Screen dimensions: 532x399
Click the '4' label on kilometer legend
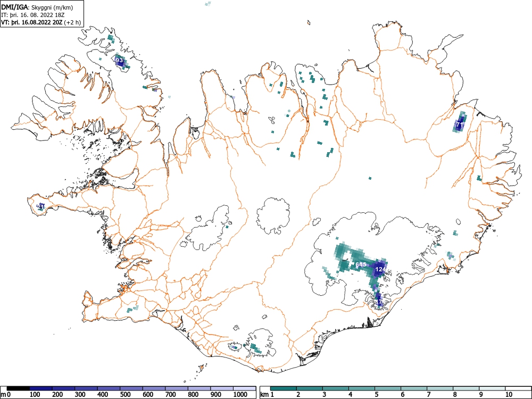(350, 394)
